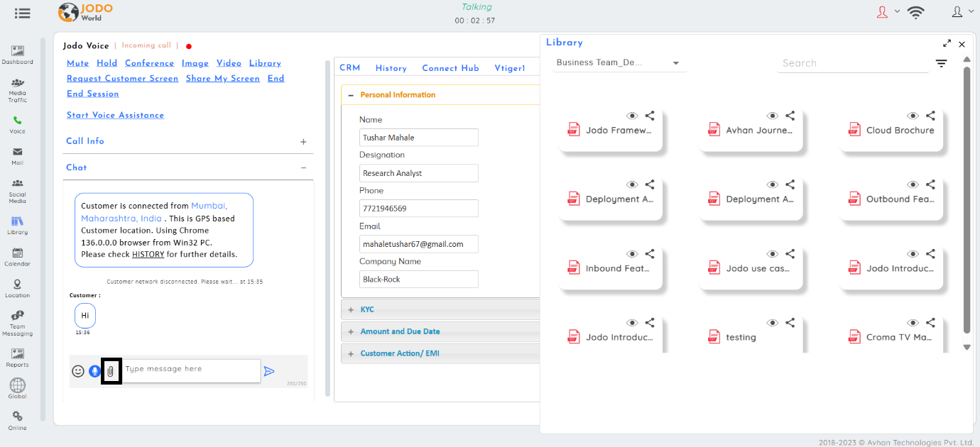
Task: Click the Hold call link
Action: 107,63
